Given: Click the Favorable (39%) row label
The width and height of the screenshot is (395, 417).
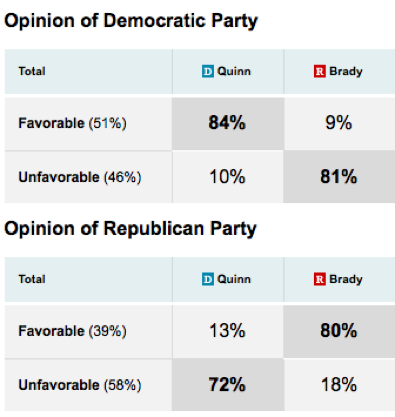Looking at the screenshot, I should click(72, 331).
